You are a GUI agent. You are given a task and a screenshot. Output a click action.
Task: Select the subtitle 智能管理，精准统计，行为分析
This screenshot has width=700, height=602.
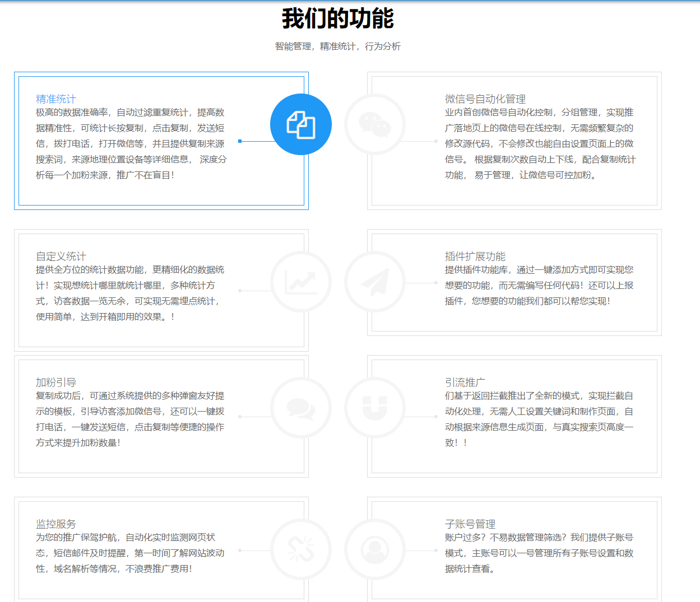(338, 46)
